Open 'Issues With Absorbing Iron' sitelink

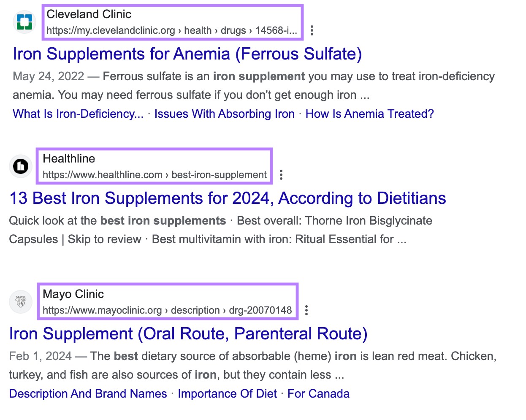point(225,114)
